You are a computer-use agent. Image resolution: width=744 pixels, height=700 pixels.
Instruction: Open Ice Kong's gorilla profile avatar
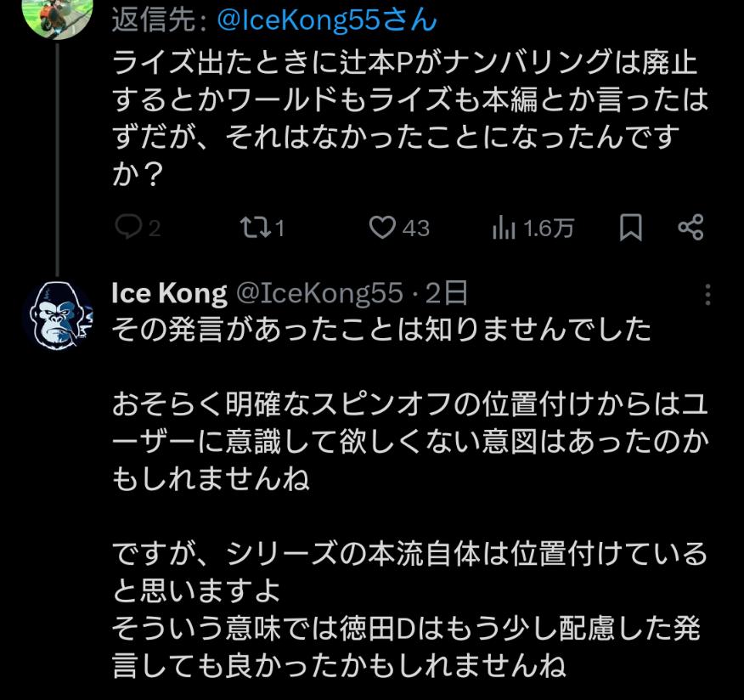click(57, 315)
